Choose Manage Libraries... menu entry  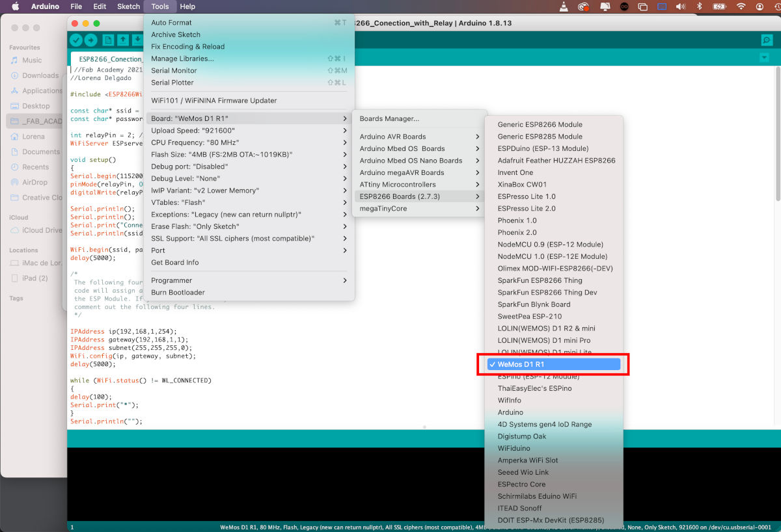(249, 59)
